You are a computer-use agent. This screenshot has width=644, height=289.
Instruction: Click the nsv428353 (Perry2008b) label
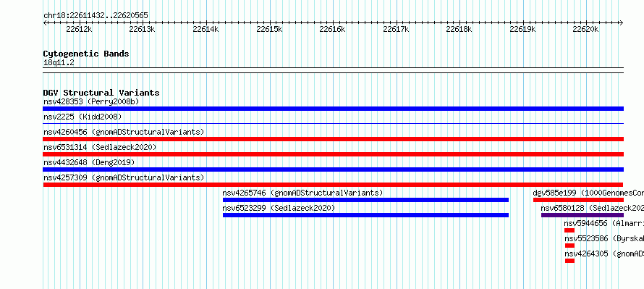pyautogui.click(x=91, y=101)
